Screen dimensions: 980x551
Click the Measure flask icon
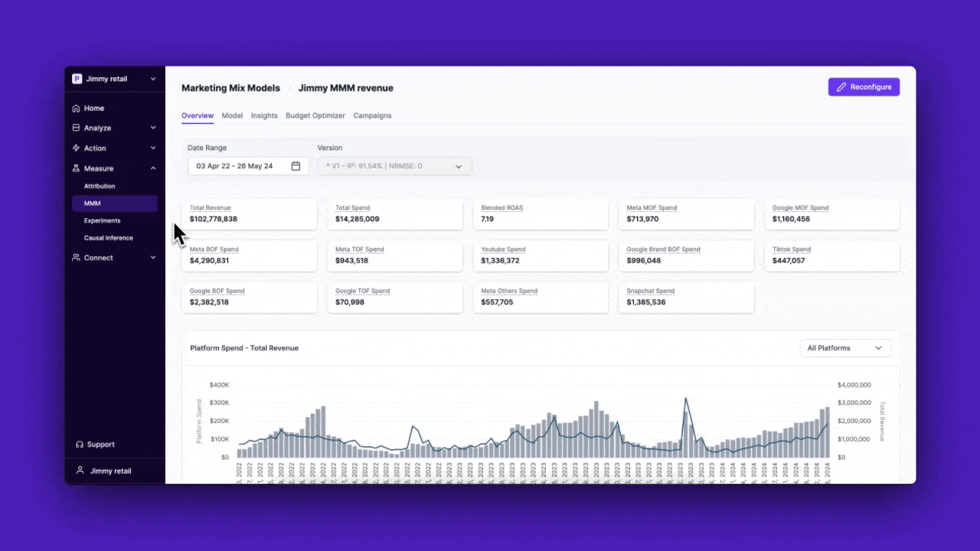click(x=76, y=168)
